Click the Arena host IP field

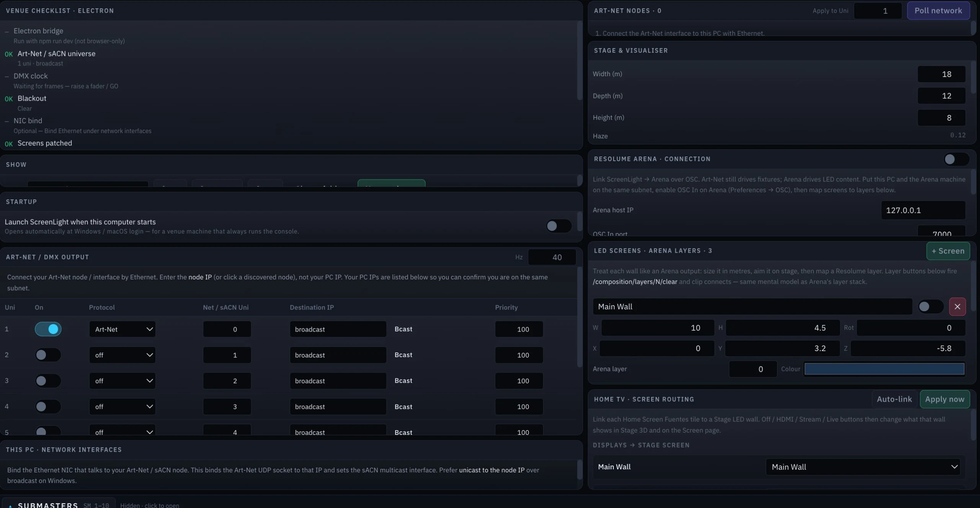pos(923,210)
